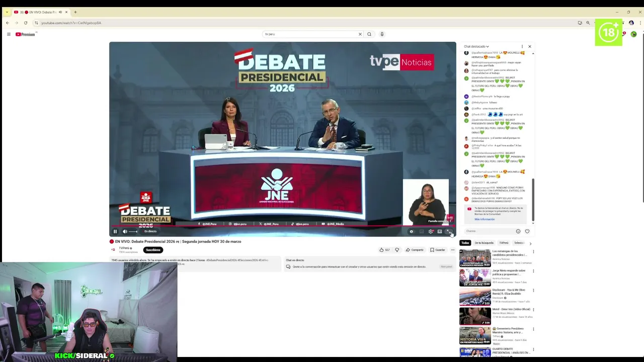Open chat options three-dot menu
644x362 pixels.
point(522,46)
